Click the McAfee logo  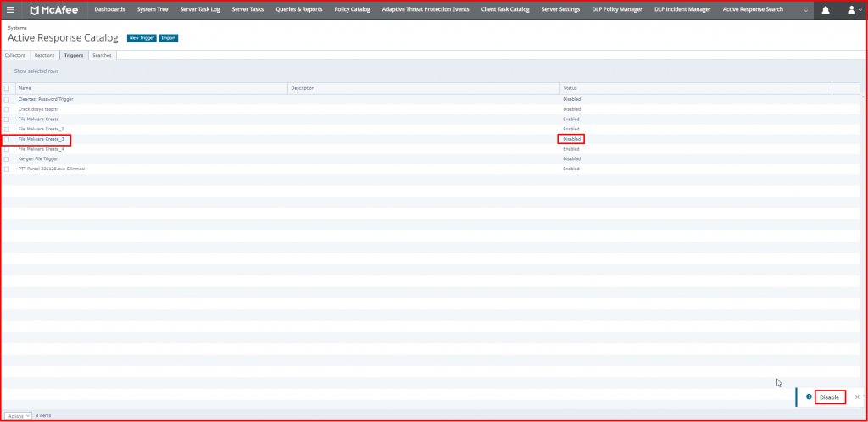click(53, 10)
